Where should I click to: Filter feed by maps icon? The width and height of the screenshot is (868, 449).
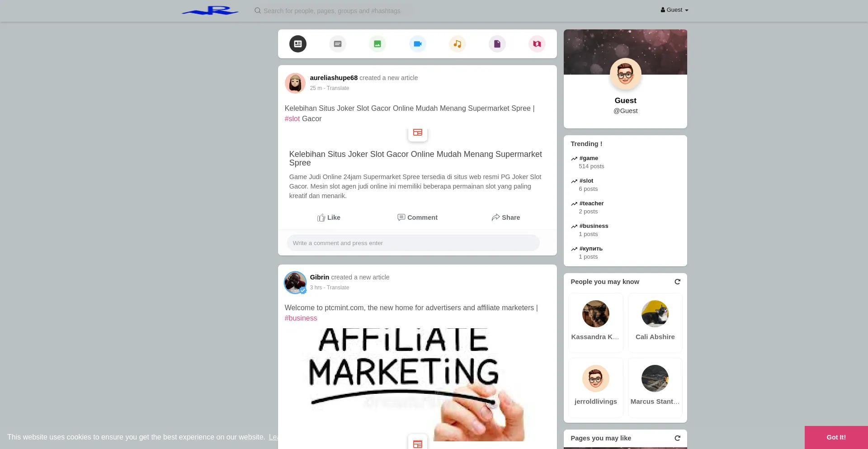pyautogui.click(x=537, y=44)
